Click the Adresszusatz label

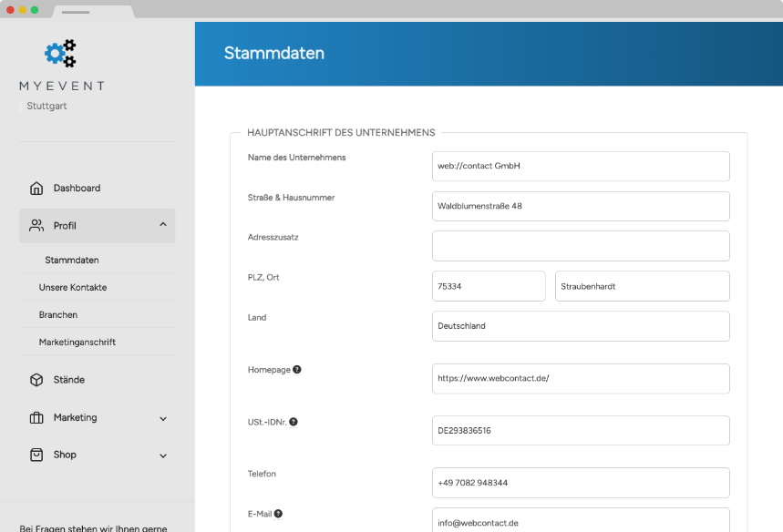pyautogui.click(x=273, y=238)
